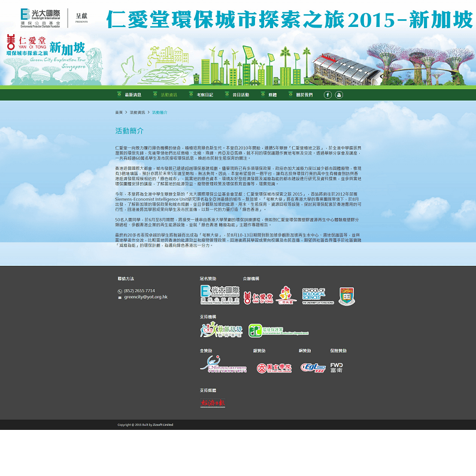Click the 金贊助 footer heading

(x=206, y=351)
